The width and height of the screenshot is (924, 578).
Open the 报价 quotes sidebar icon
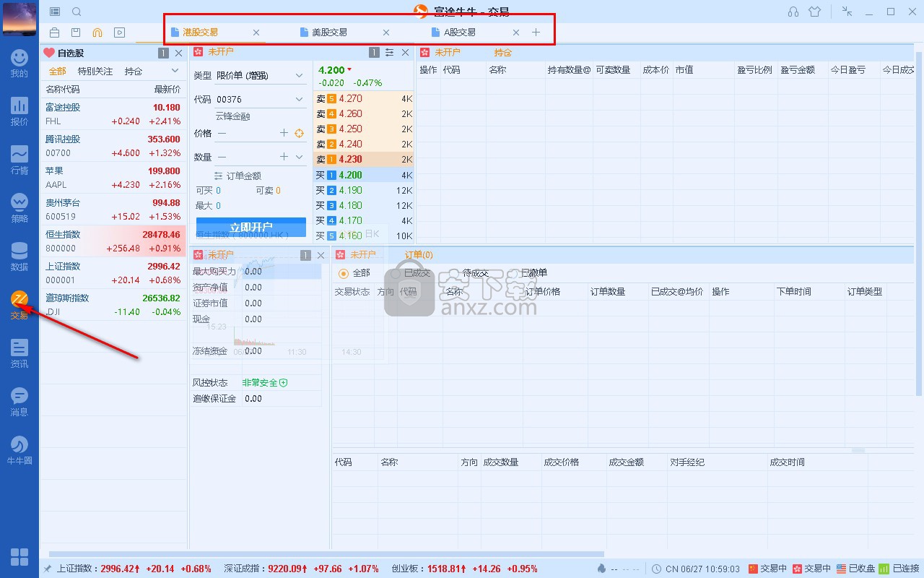(19, 112)
